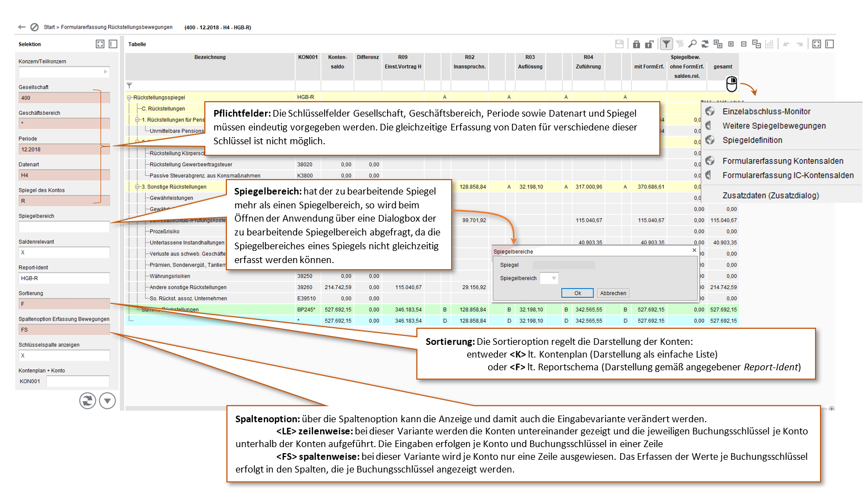This screenshot has width=868, height=488.
Task: Click the globe icon next to Formularerfassung Kontensalden
Action: [x=710, y=161]
